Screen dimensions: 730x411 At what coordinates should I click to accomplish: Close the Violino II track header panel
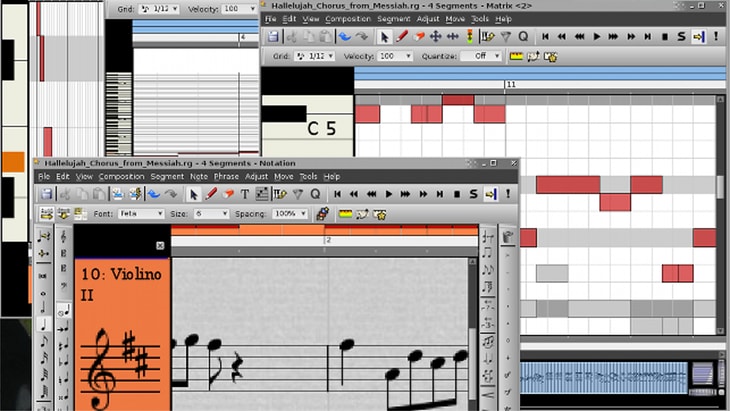click(160, 245)
